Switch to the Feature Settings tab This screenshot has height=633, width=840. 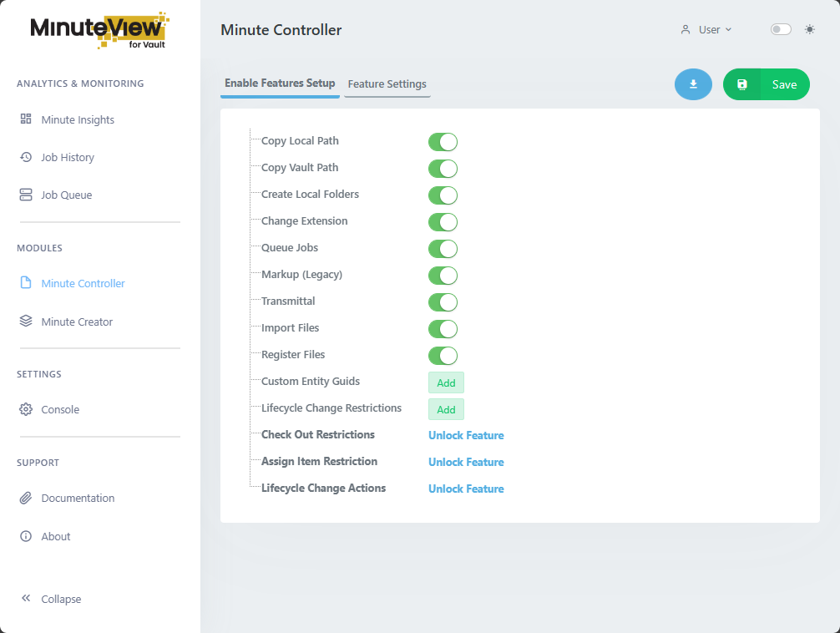(387, 84)
